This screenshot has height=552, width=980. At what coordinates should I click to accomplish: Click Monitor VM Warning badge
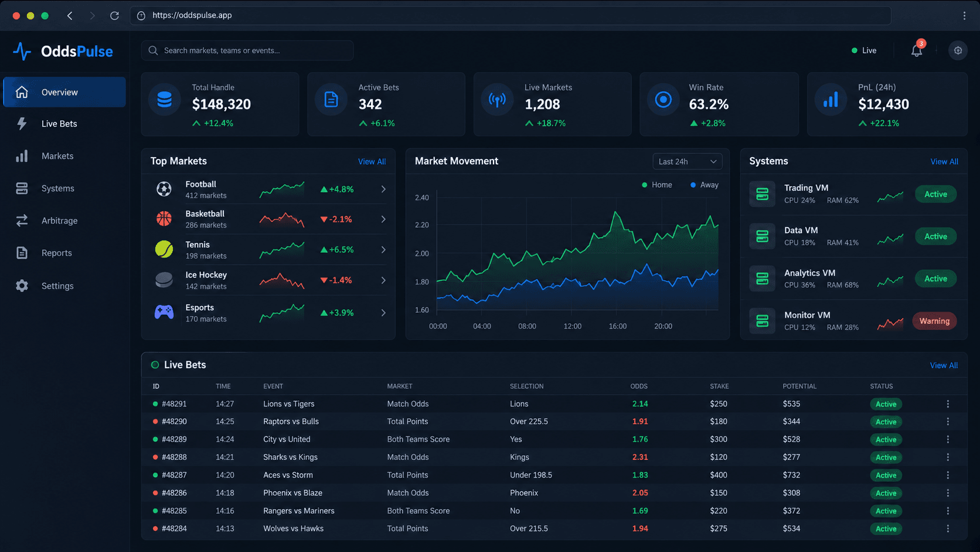pyautogui.click(x=934, y=321)
